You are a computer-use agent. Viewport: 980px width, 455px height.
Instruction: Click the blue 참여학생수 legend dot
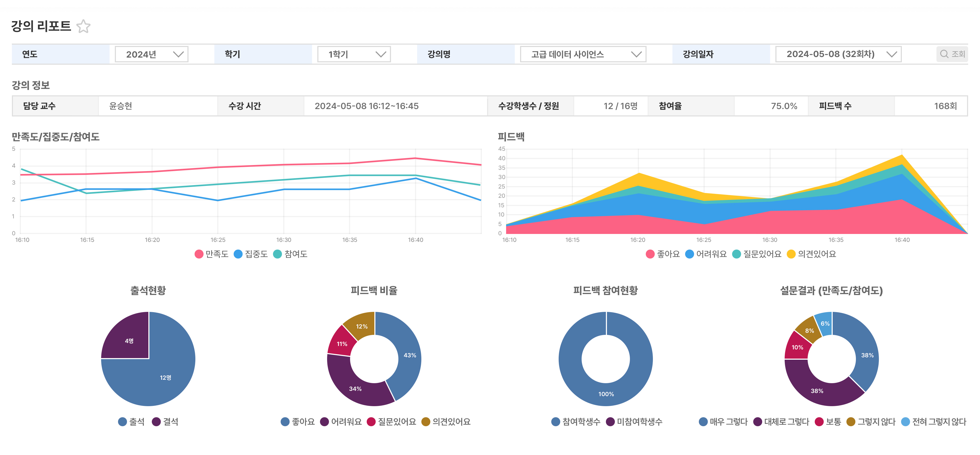(556, 421)
